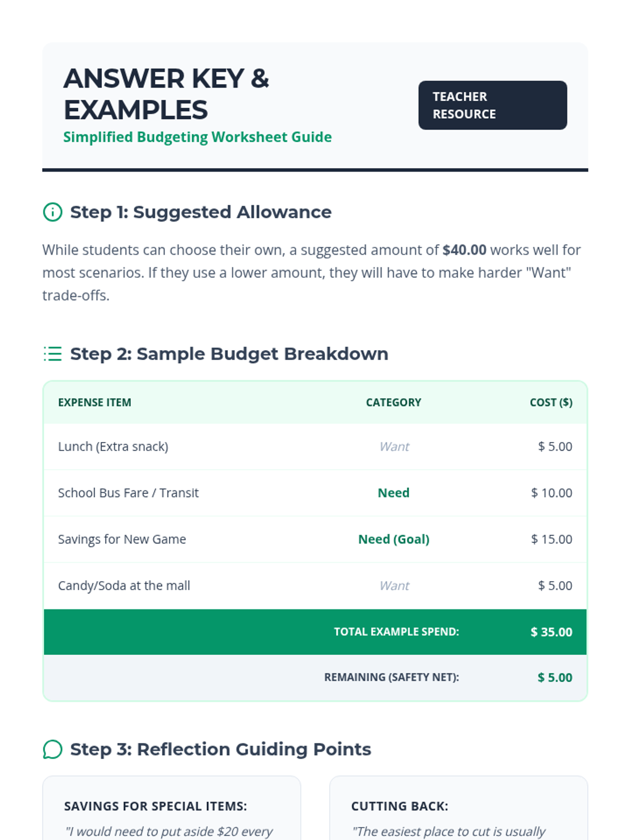Click the bold $40.00 suggested amount
630x840 pixels.
(x=464, y=250)
